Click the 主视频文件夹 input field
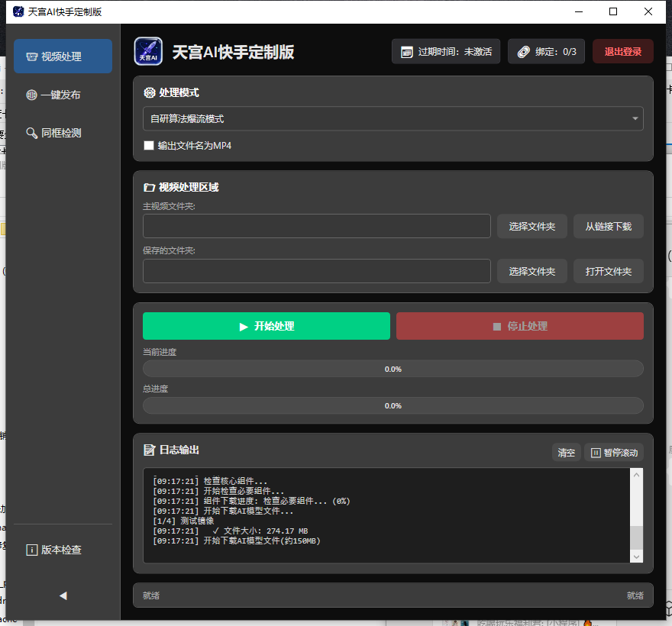Screen dimensions: 672x626 pos(316,226)
